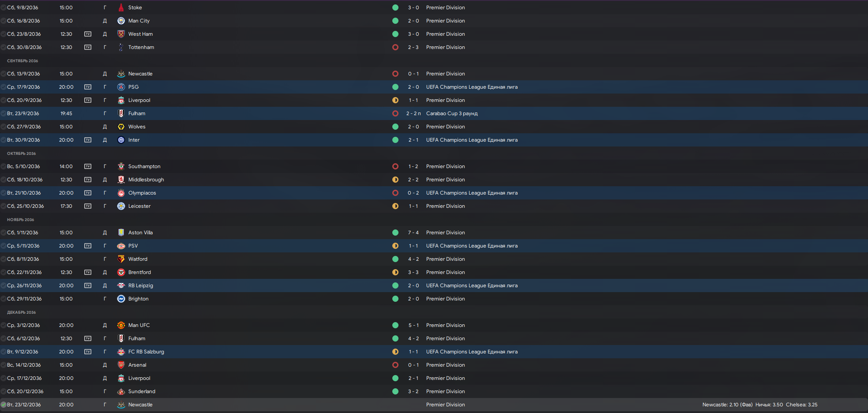Click the TV icon on the Inter fixture
Screen dimensions: 868x413
[88, 140]
